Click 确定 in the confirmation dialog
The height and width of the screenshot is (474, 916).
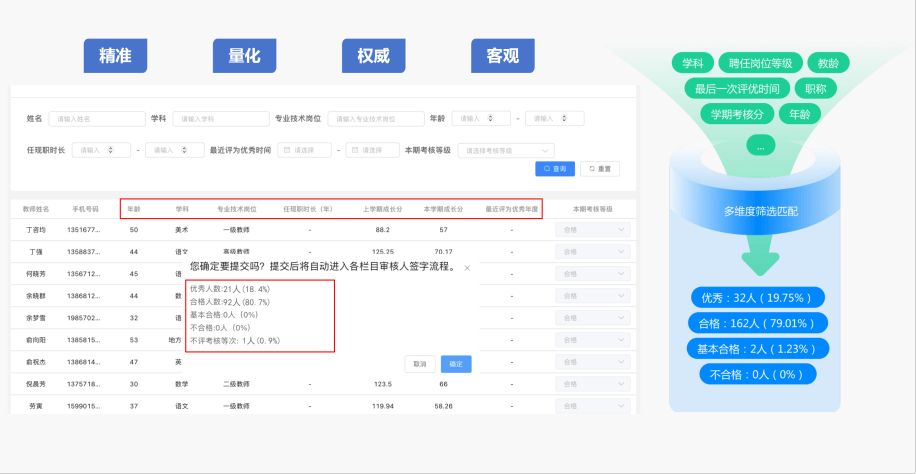455,363
